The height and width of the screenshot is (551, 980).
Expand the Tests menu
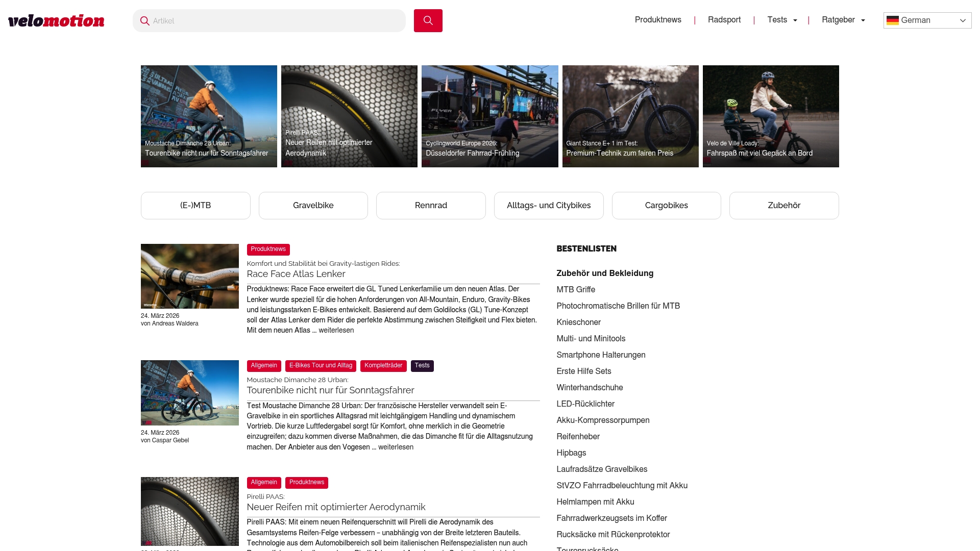pyautogui.click(x=782, y=20)
